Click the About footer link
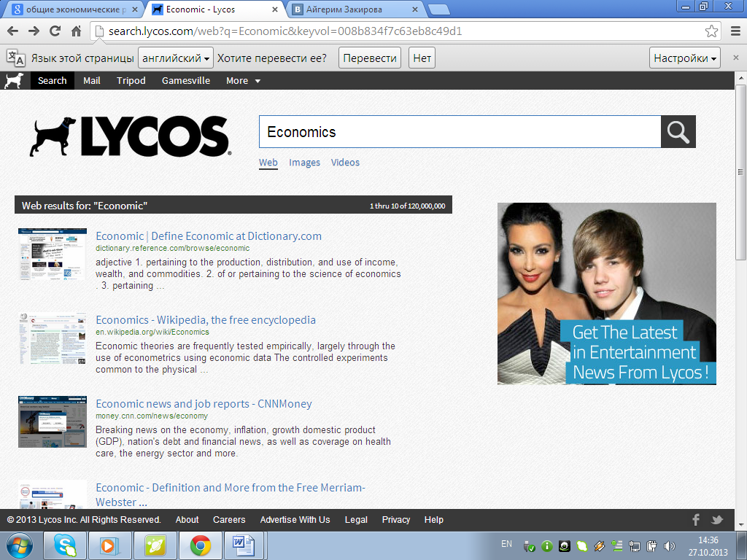The width and height of the screenshot is (747, 560). 187,519
